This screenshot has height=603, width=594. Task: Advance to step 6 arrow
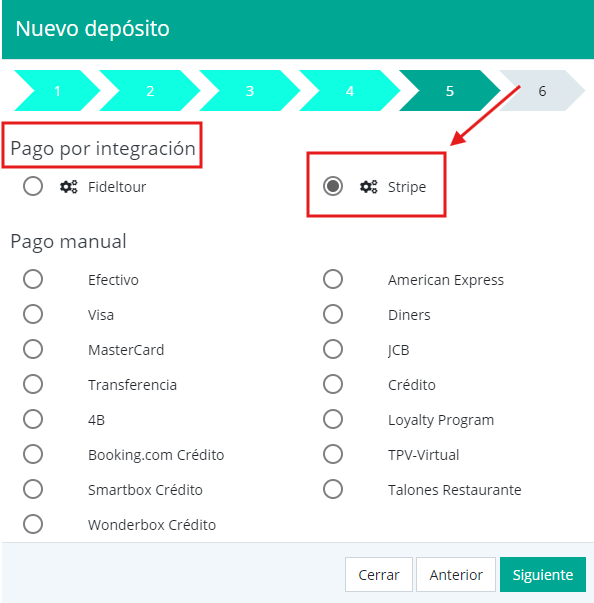(x=542, y=91)
